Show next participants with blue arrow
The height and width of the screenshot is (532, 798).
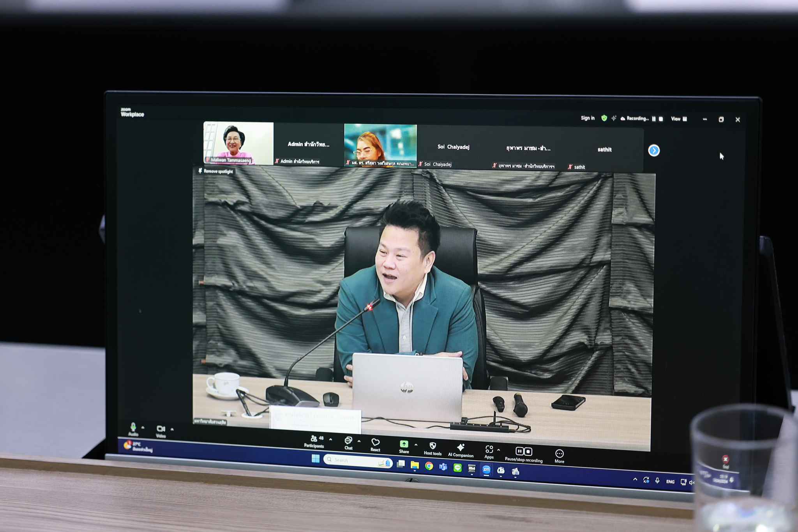654,150
